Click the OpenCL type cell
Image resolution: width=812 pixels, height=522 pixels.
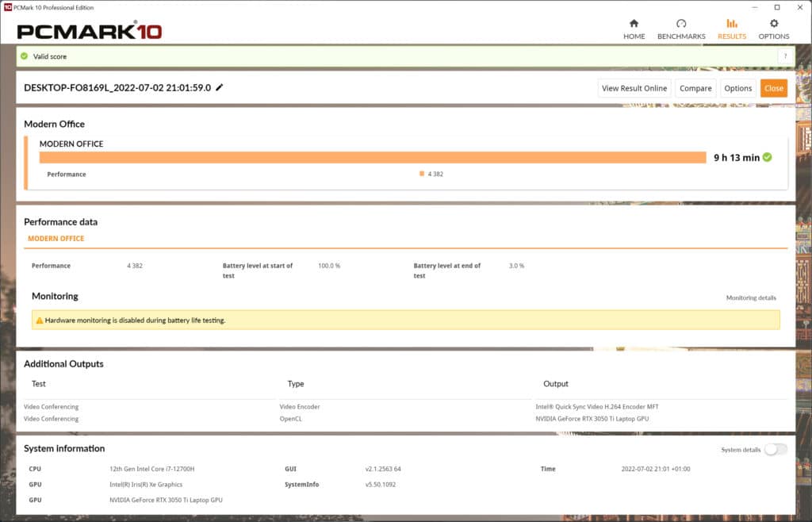pyautogui.click(x=290, y=418)
